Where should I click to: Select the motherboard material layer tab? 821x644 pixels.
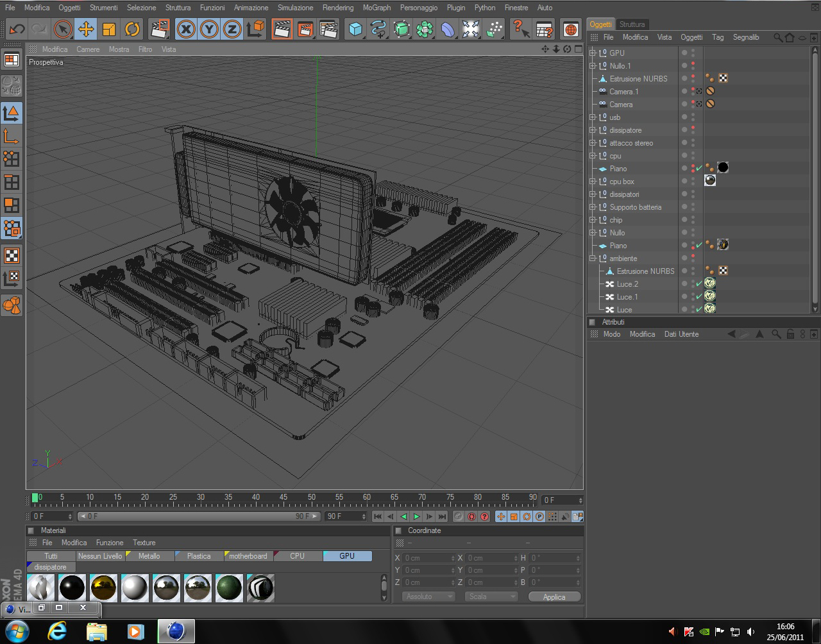tap(248, 556)
